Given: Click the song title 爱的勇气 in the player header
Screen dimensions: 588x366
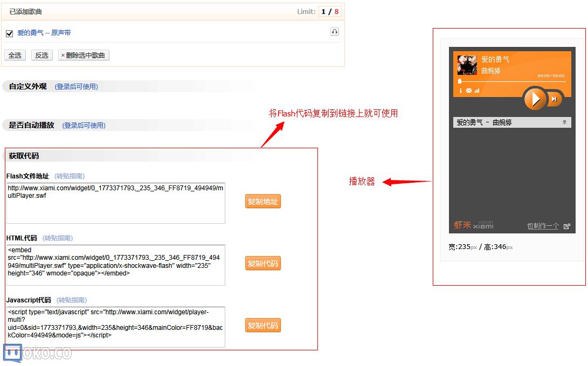Looking at the screenshot, I should pos(495,59).
